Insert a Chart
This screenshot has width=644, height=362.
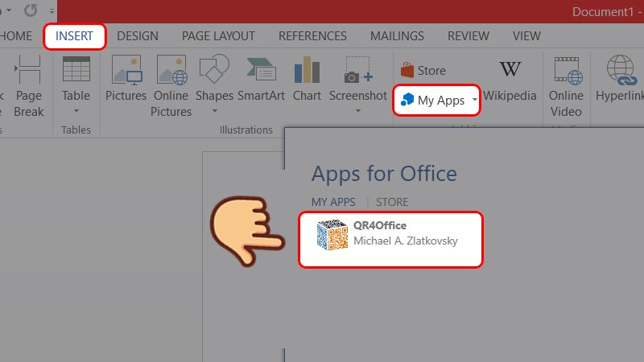pos(307,79)
